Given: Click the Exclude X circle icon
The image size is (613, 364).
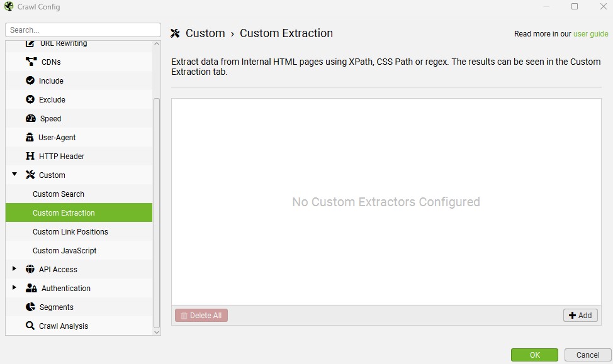Looking at the screenshot, I should coord(30,99).
